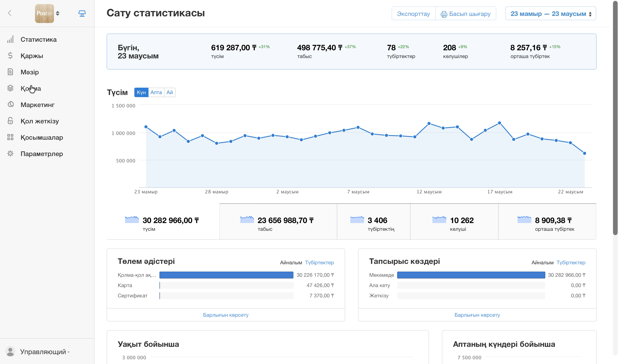The width and height of the screenshot is (619, 364).
Task: Open the Статистика menu section
Action: coord(38,40)
